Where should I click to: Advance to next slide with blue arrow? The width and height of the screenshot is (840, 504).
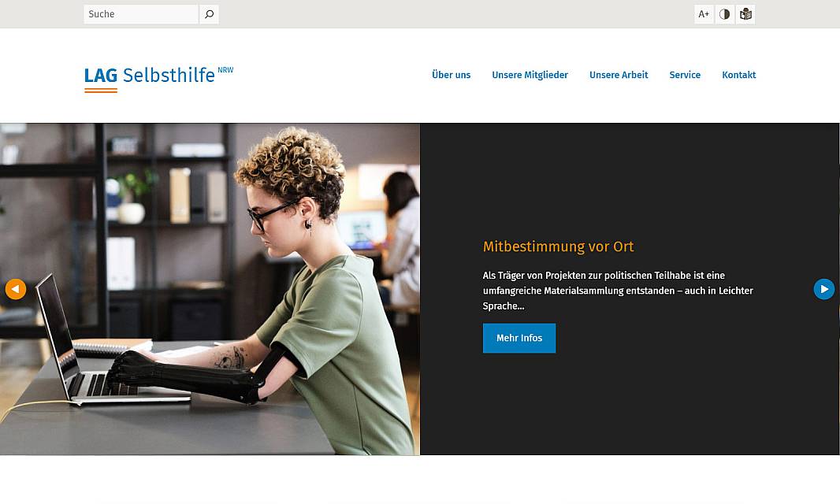(x=824, y=289)
